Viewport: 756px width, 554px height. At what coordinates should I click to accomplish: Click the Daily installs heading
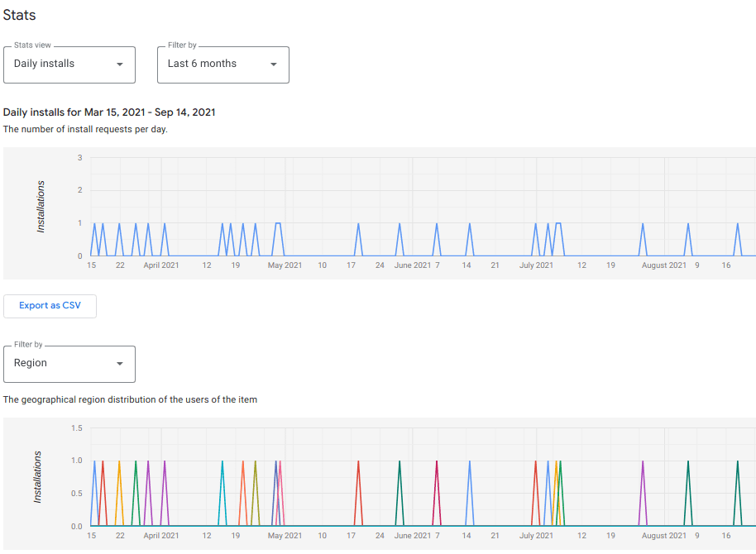[x=108, y=112]
